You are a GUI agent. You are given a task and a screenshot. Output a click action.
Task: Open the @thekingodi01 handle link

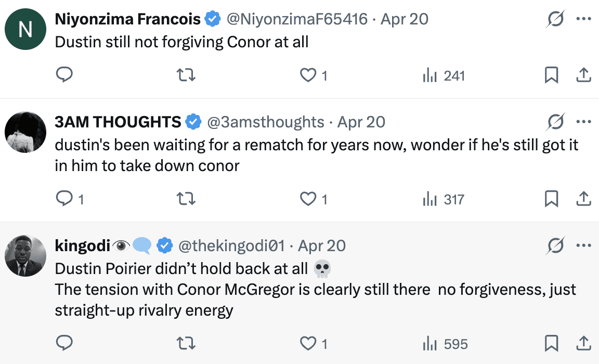point(231,245)
